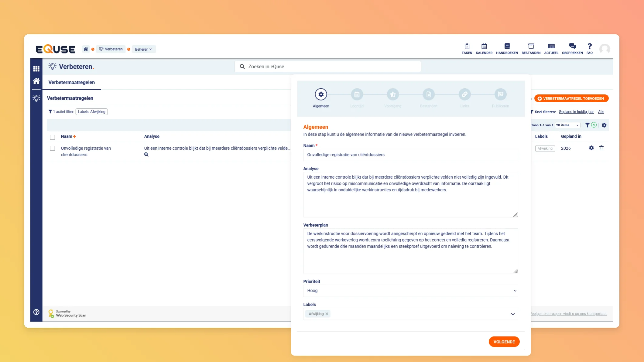Go to the Looptijd wizard step
Viewport: 644px width, 362px height.
pos(357,95)
